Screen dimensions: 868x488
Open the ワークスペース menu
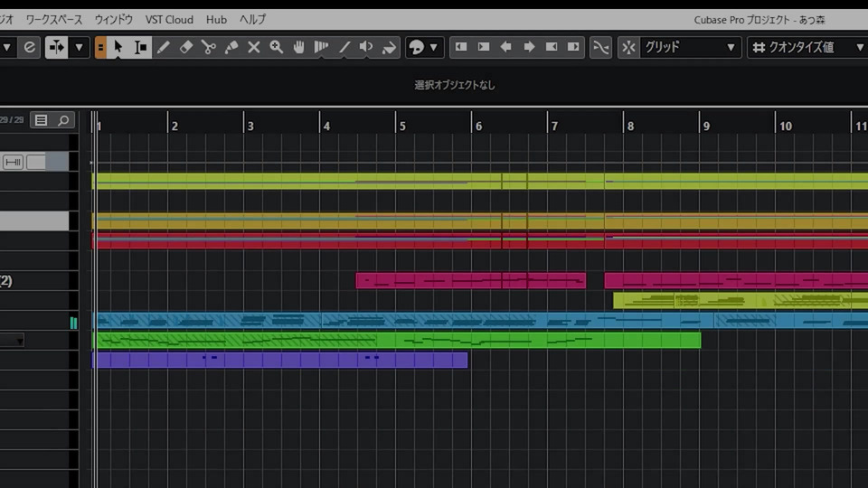click(x=53, y=19)
